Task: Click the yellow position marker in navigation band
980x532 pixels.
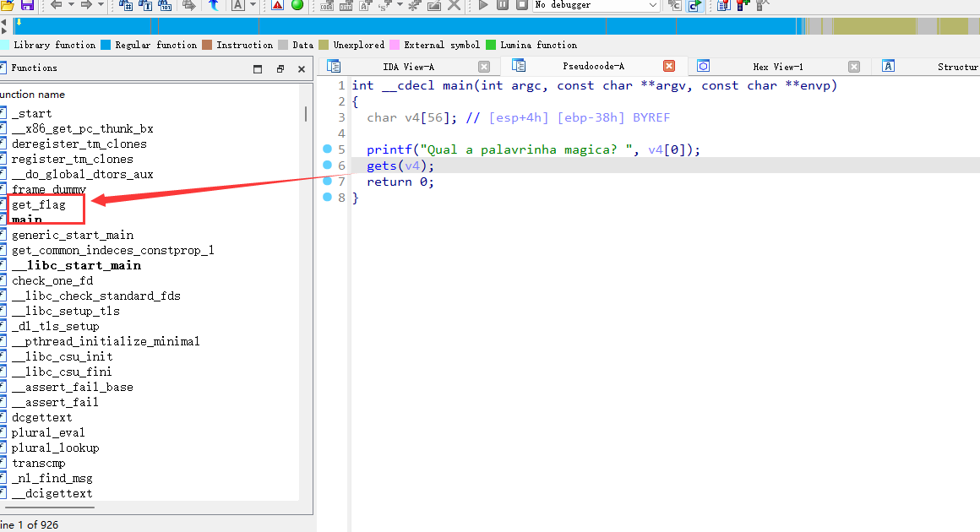Action: point(19,23)
